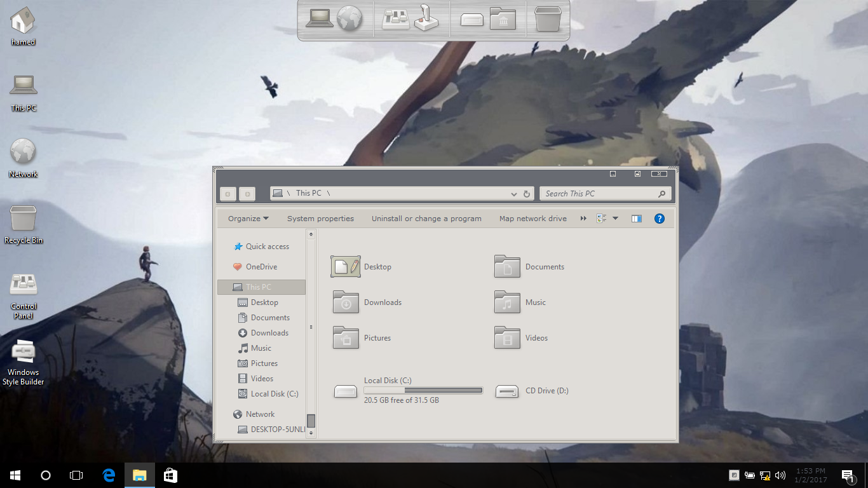The height and width of the screenshot is (488, 868).
Task: Open the Organize dropdown menu
Action: (248, 219)
